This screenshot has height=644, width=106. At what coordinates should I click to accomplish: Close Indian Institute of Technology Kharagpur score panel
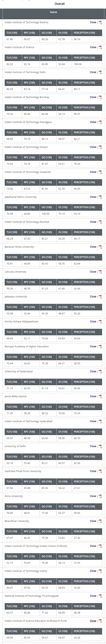[93, 122]
